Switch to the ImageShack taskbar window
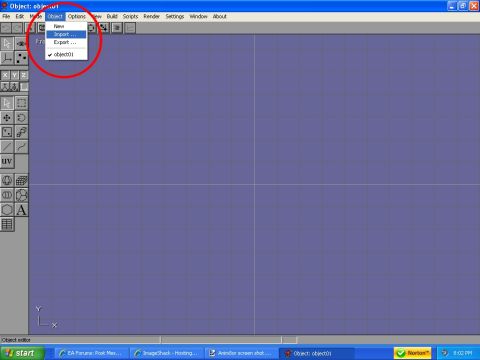 [x=167, y=353]
